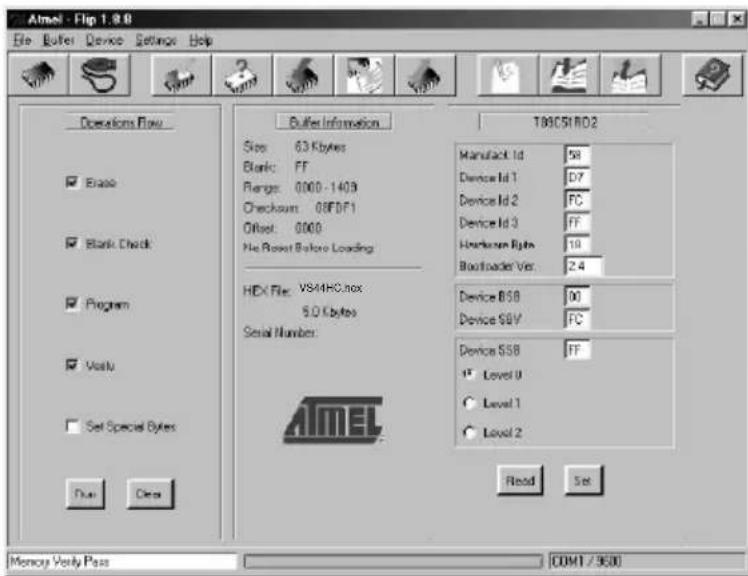
Task: Click the Blank FF value
Action: 301,167
